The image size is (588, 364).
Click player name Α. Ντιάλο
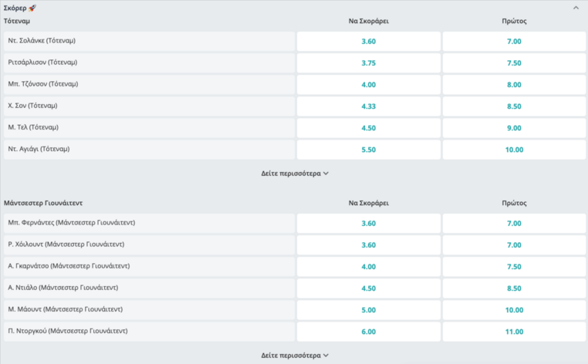tap(63, 288)
